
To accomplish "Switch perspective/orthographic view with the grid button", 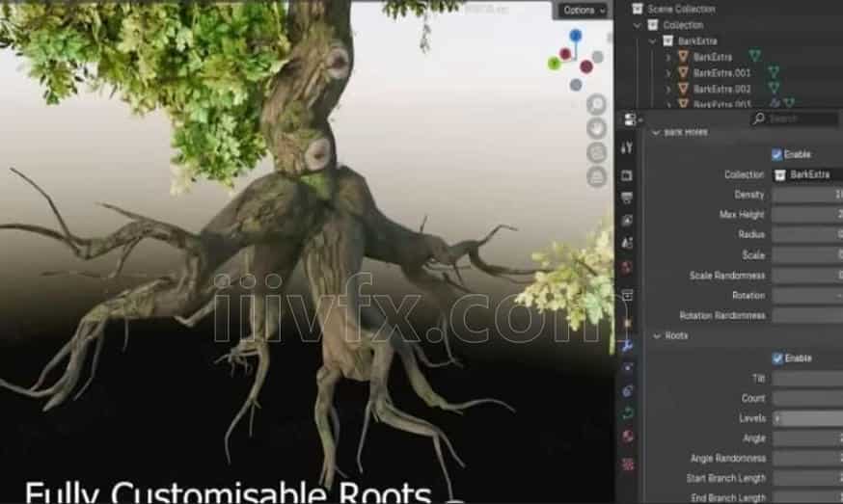I will 596,176.
